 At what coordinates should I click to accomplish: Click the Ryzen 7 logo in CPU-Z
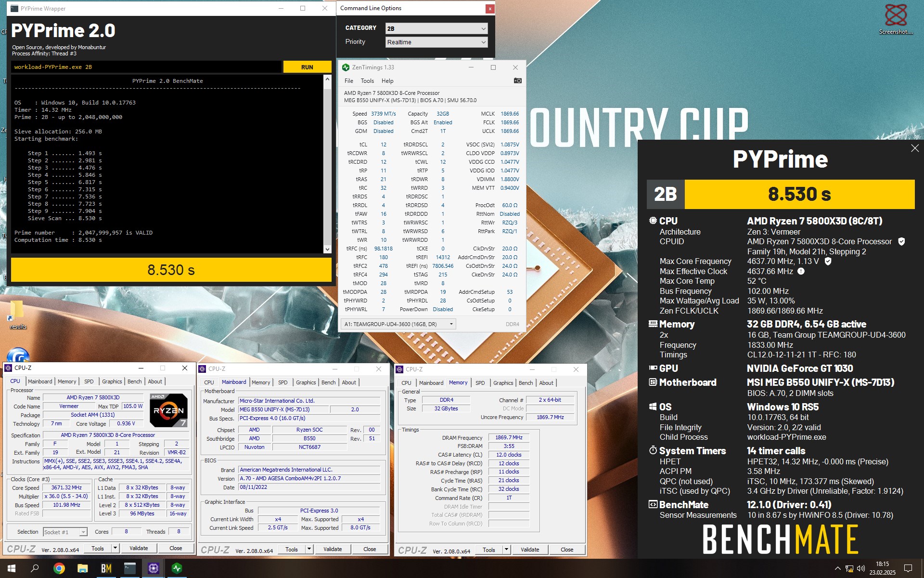pyautogui.click(x=168, y=410)
